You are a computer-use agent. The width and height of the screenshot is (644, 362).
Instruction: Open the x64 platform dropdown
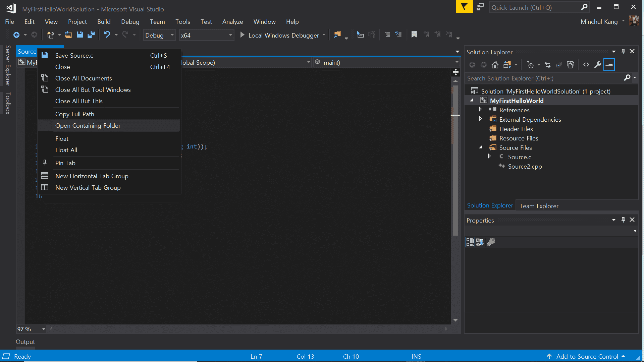point(230,35)
